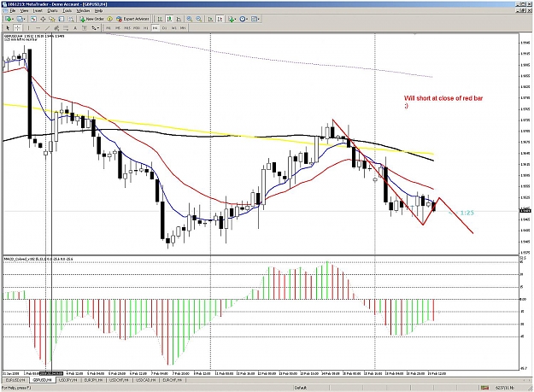This screenshot has width=534, height=392.
Task: Click the New Chart icon
Action: point(8,19)
